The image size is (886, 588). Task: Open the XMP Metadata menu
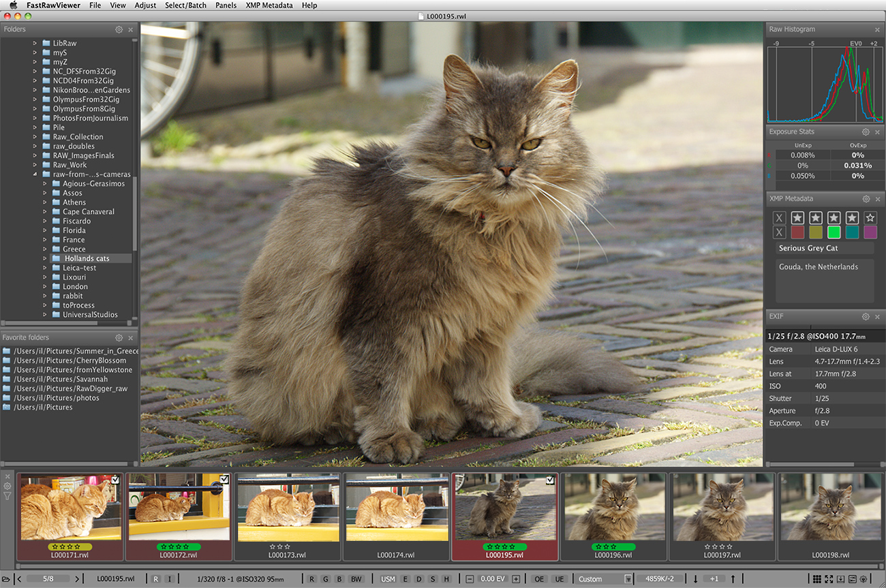[x=269, y=5]
